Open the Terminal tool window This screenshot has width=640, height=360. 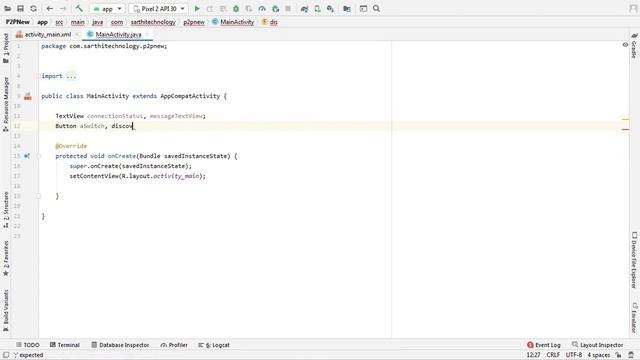(64, 345)
